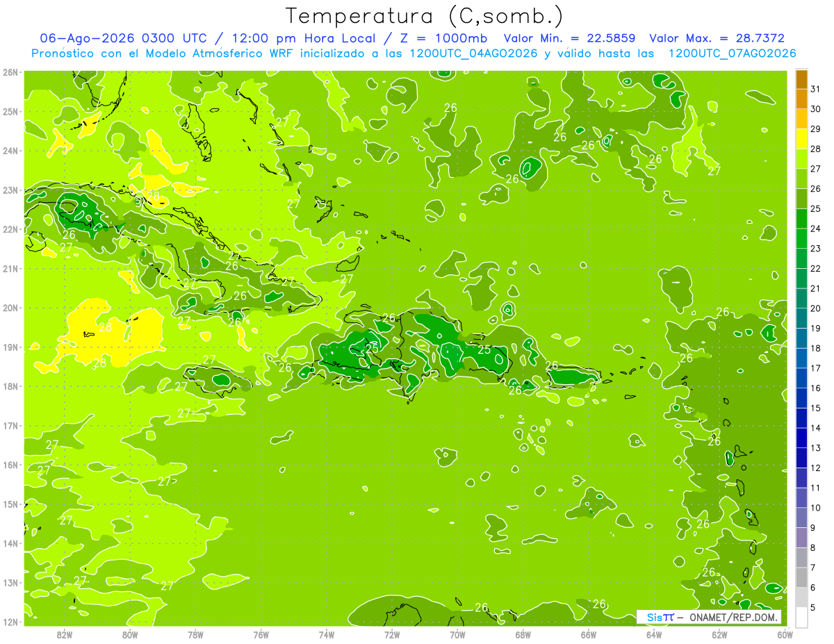This screenshot has height=644, width=834.
Task: Click the legend value "12"
Action: pos(815,468)
